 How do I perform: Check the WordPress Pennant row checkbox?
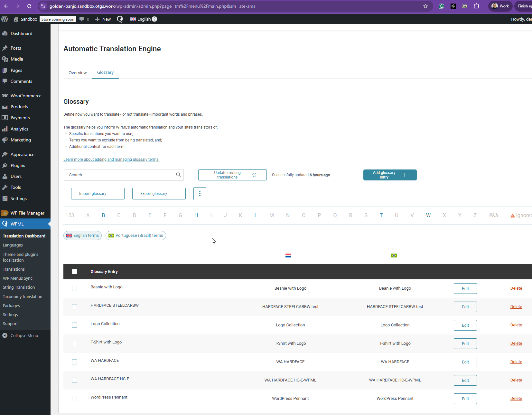click(74, 399)
